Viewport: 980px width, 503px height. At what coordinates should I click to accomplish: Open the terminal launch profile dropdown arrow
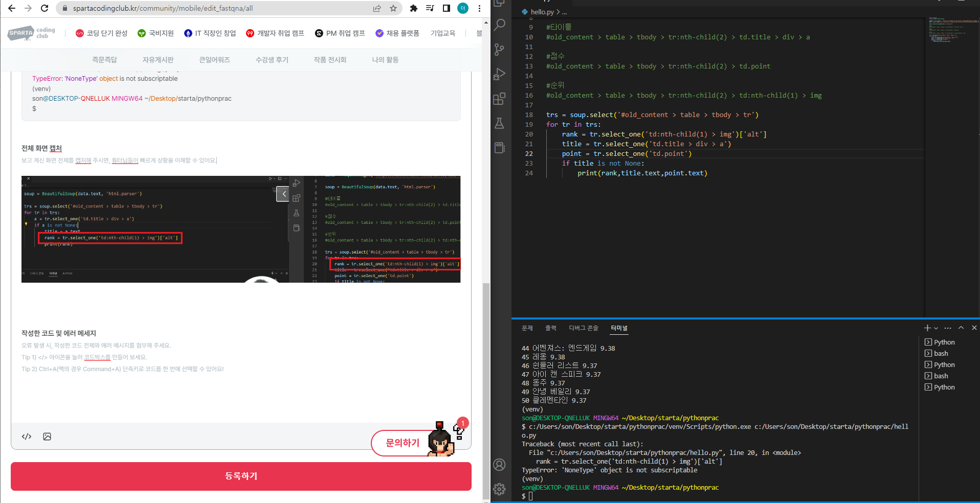point(936,328)
